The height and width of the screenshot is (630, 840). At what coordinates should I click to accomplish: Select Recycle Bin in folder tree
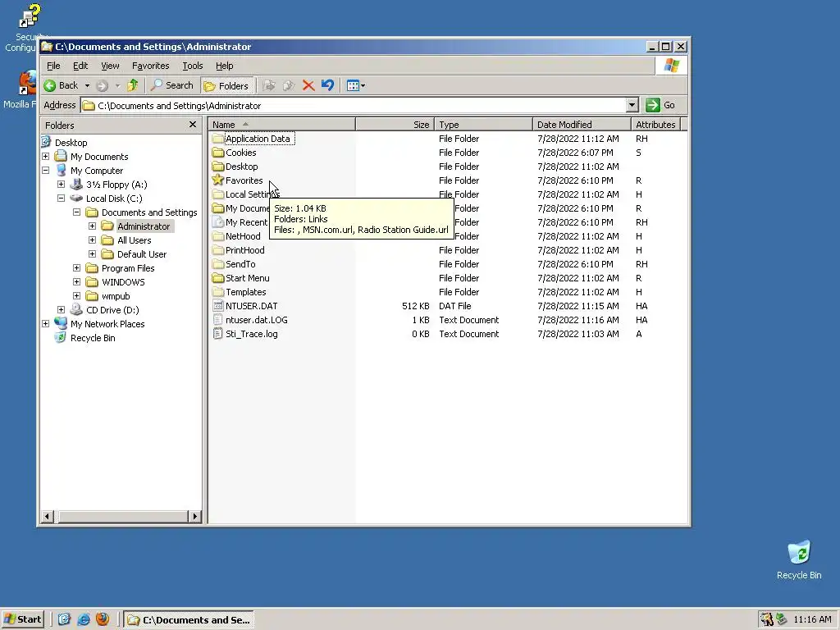(92, 338)
